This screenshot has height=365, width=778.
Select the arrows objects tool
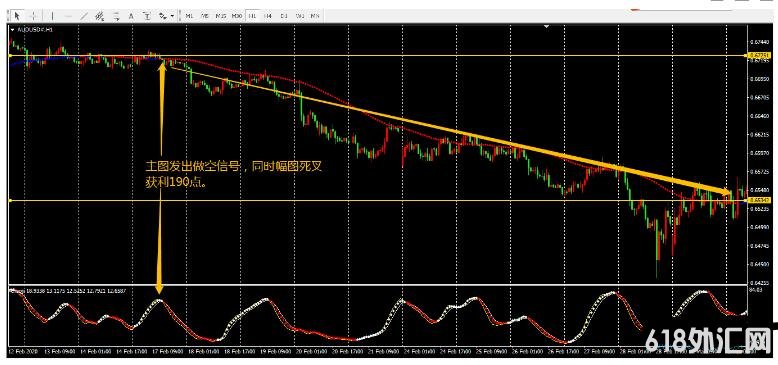pos(162,16)
